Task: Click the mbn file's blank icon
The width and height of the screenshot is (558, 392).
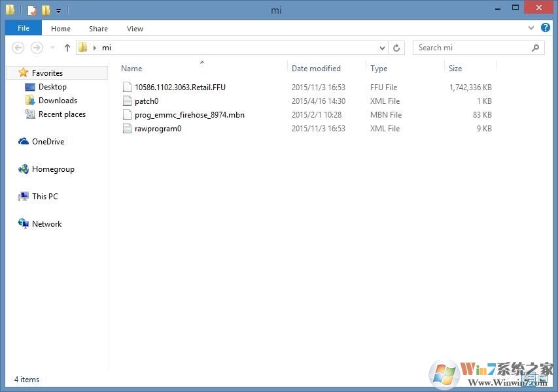Action: click(x=127, y=114)
